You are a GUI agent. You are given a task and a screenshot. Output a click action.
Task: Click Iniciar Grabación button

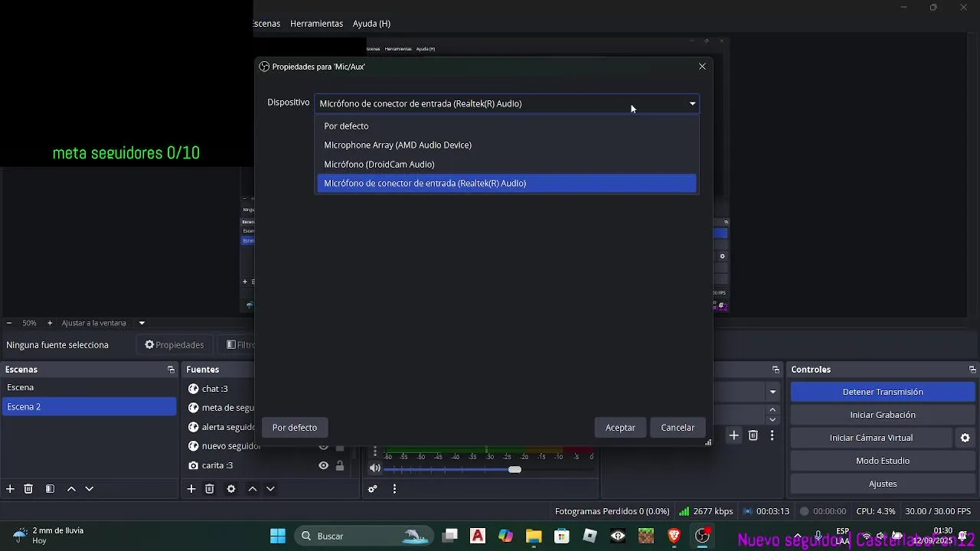883,415
